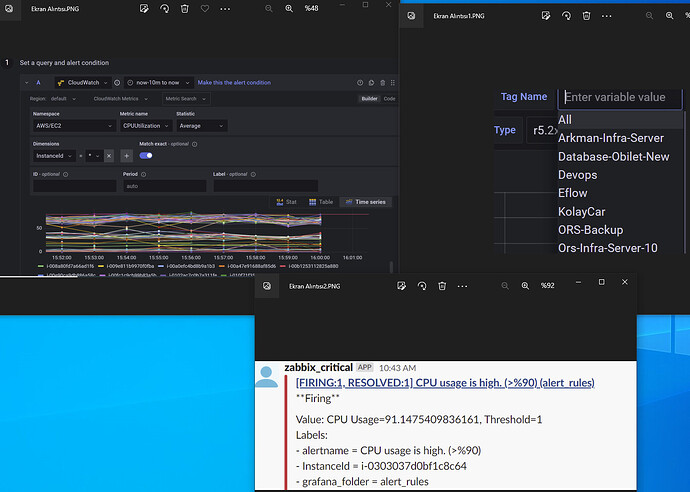Open the AWS/EC2 Namespace dropdown

(74, 126)
